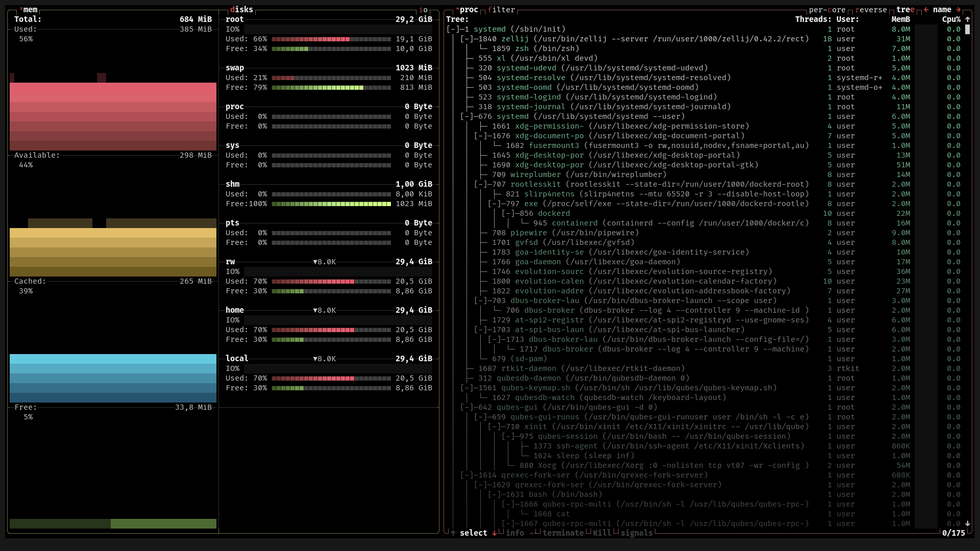Click the left arrow beside the name header
The width and height of the screenshot is (980, 551).
[x=926, y=10]
